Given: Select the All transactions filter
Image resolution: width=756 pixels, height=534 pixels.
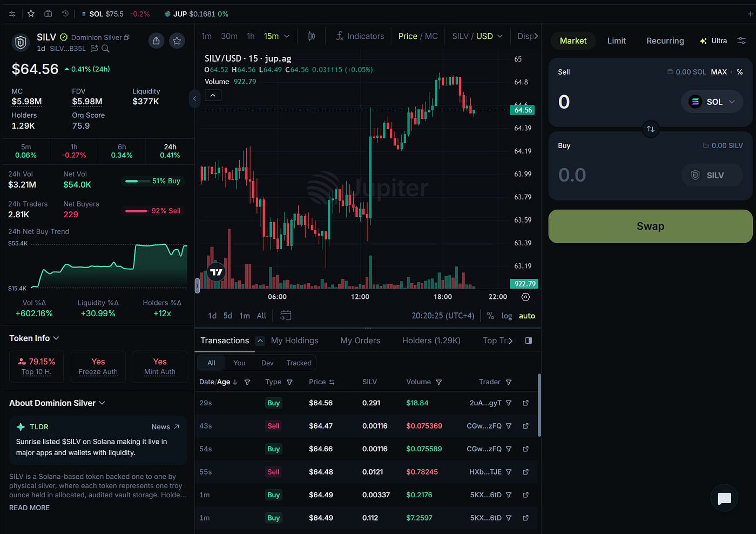Looking at the screenshot, I should 211,363.
